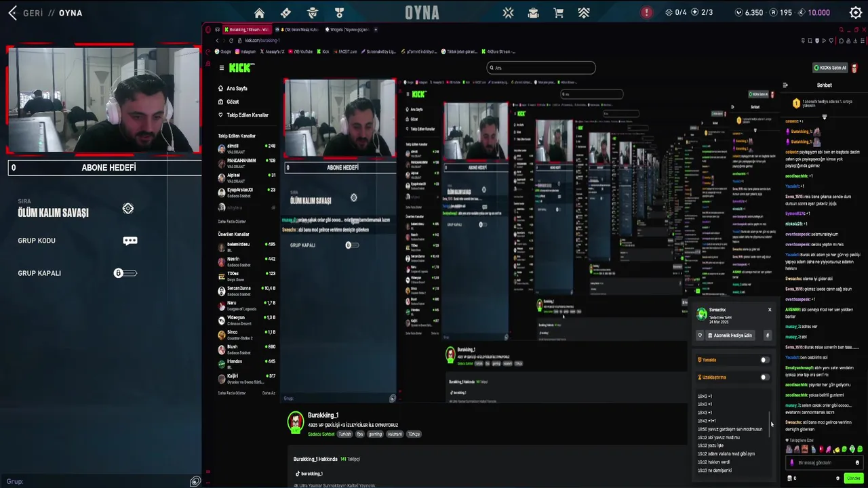Open the Instagram bookmark
Screen dimensions: 868x488
click(x=245, y=52)
